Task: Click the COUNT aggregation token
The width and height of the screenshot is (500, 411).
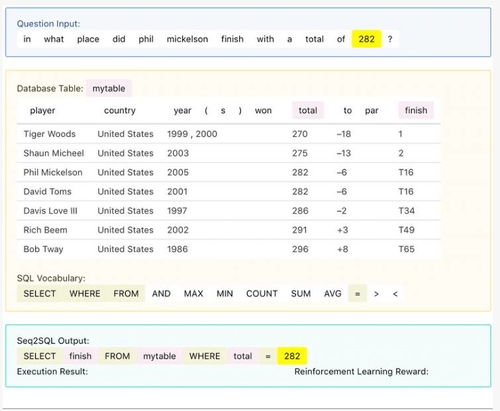Action: [262, 294]
